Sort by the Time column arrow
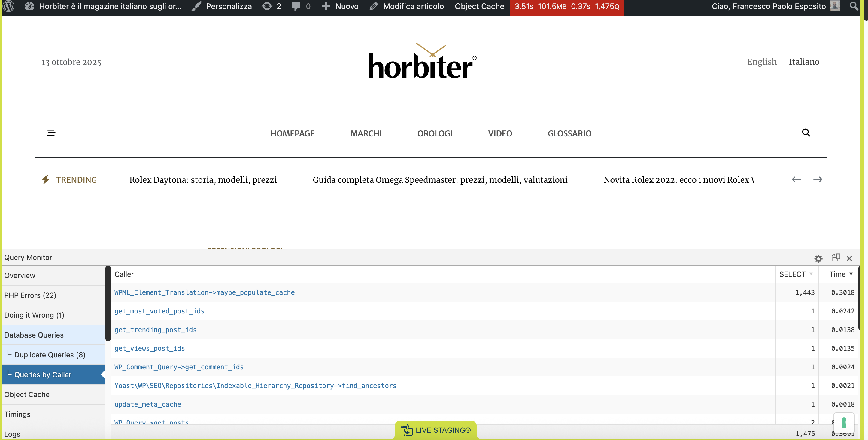 851,274
